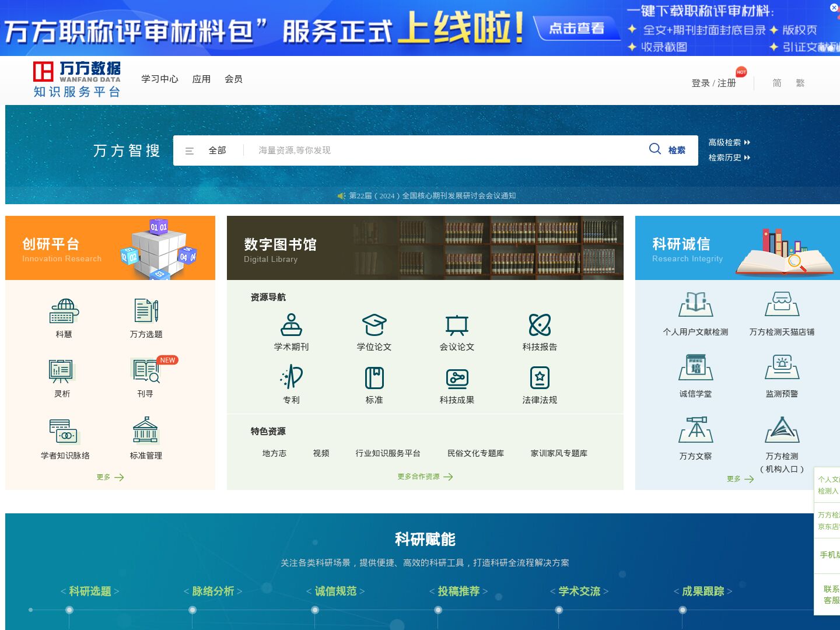Open the 学者知识脉络 icon
The image size is (840, 630).
click(64, 432)
